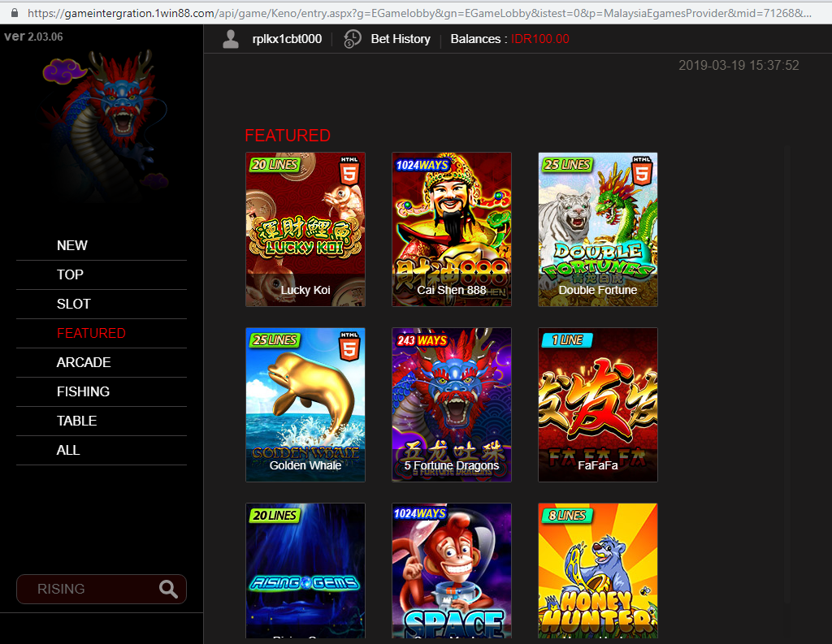The height and width of the screenshot is (644, 832).
Task: Click the date and time display
Action: click(739, 65)
